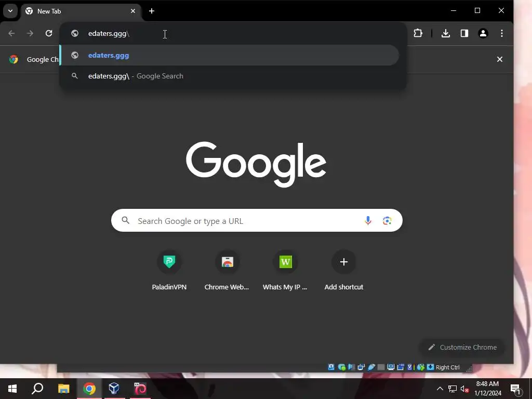Expand the hidden system tray icons

(440, 389)
